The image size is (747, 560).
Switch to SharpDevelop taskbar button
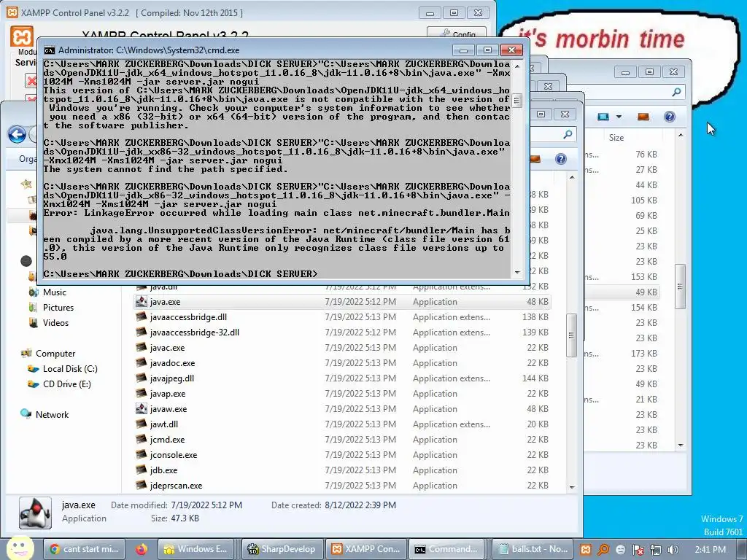pyautogui.click(x=282, y=549)
